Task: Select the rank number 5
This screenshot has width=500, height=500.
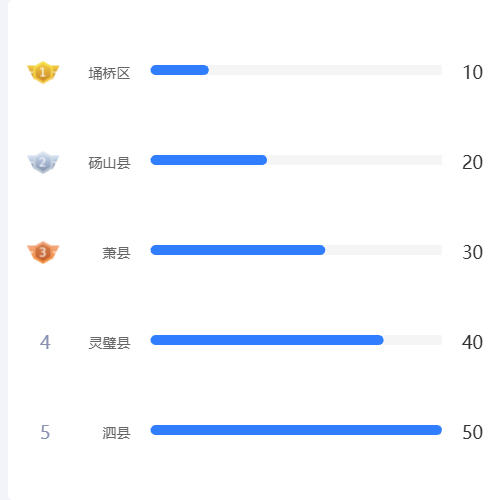Action: click(x=45, y=432)
